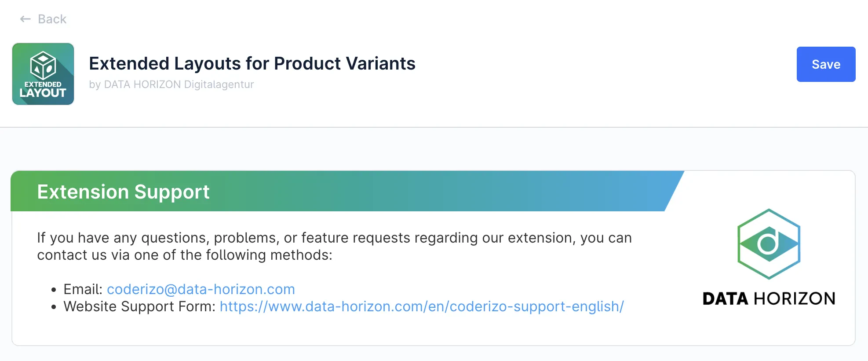Click the Extended Layout plugin cube icon
Screen dimensions: 868x361
point(43,66)
